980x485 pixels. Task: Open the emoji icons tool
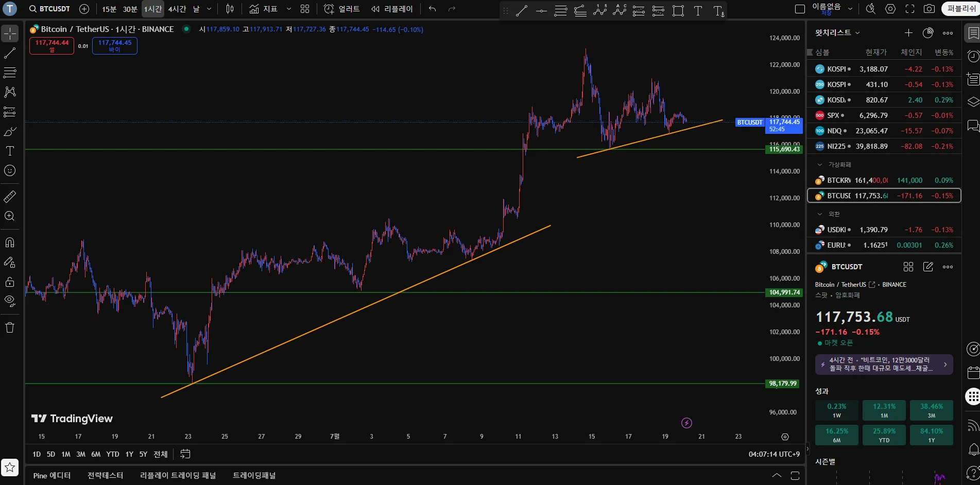coord(10,170)
